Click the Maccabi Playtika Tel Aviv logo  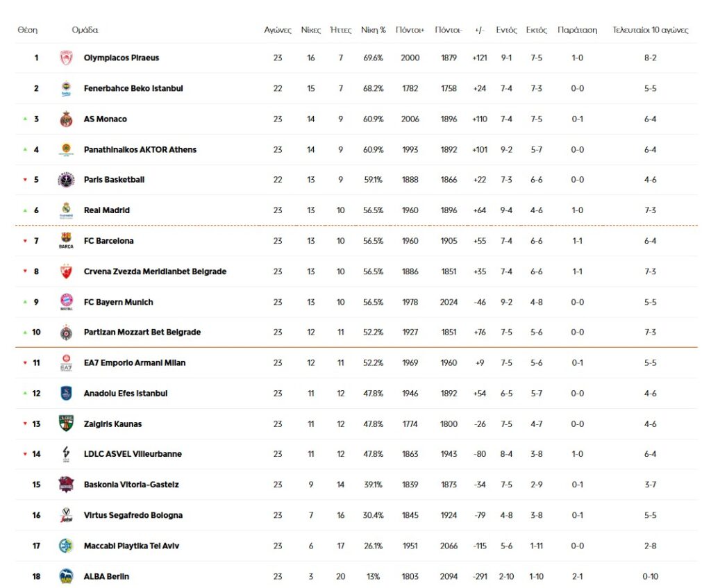[x=66, y=546]
